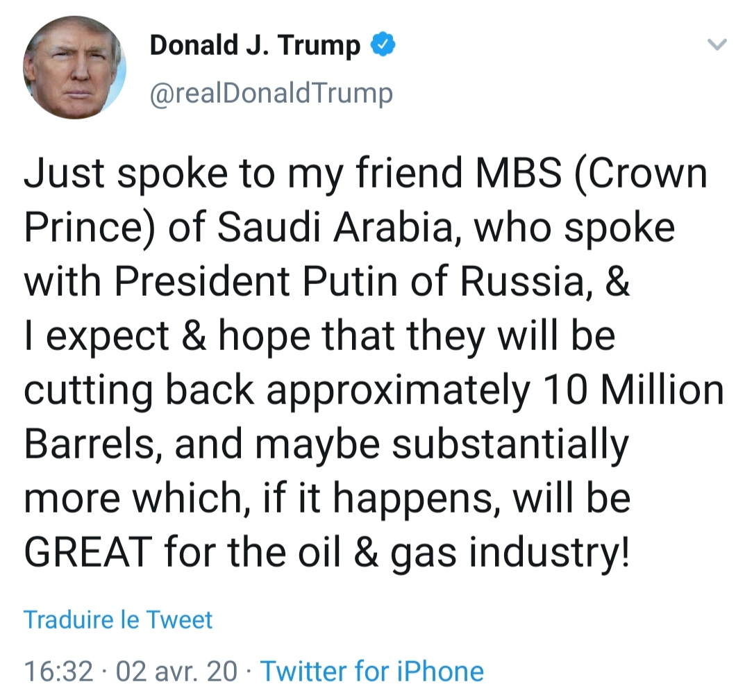This screenshot has width=736, height=700.
Task: Open the Twitter for iPhone source link
Action: click(371, 672)
